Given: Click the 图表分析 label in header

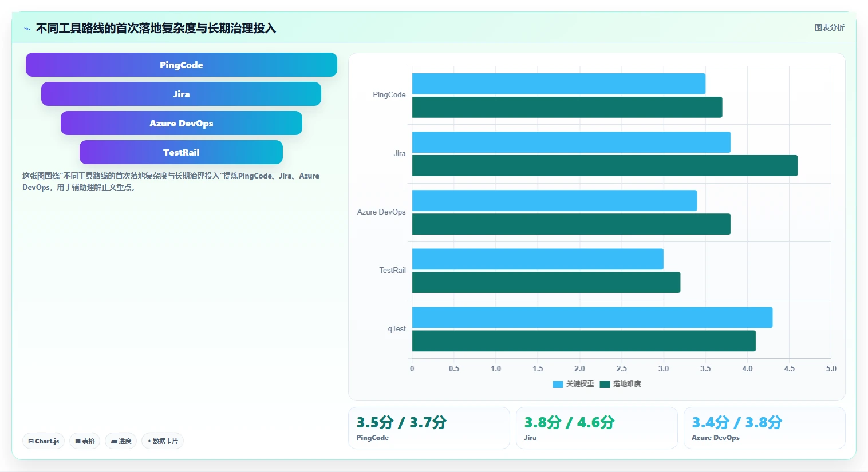Looking at the screenshot, I should click(x=829, y=27).
